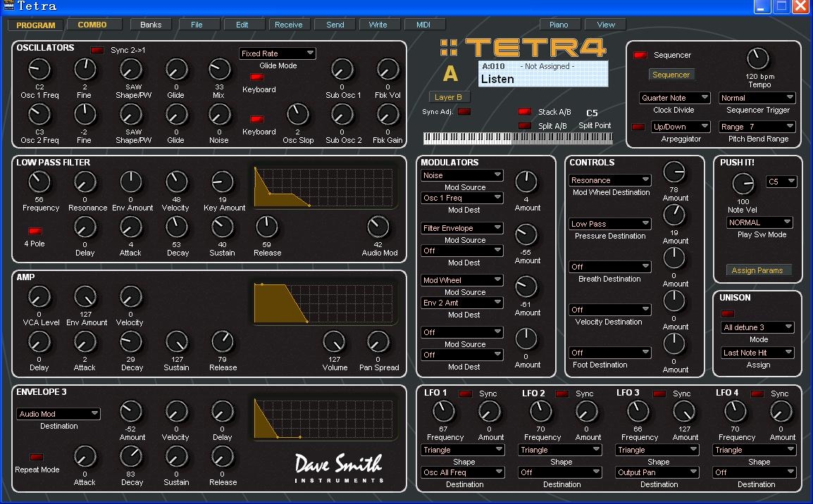Click the Osc 1 Freq knob
The image size is (813, 504).
pos(39,69)
